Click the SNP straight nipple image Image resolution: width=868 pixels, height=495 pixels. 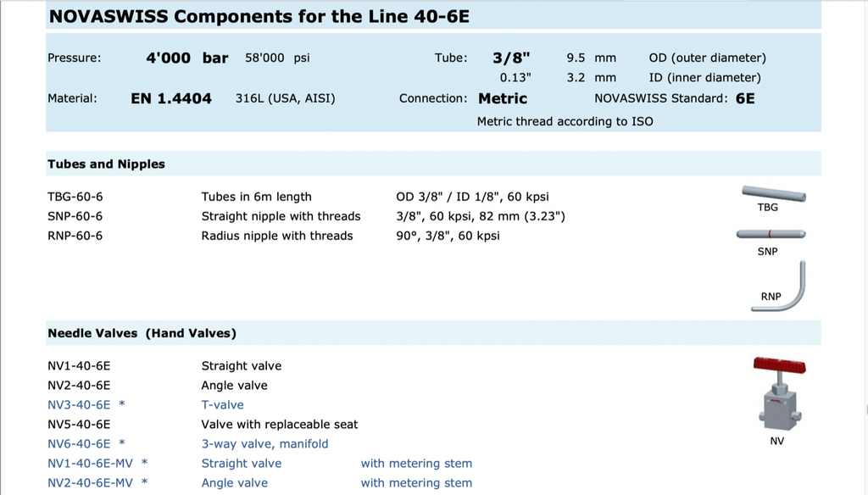tap(771, 234)
